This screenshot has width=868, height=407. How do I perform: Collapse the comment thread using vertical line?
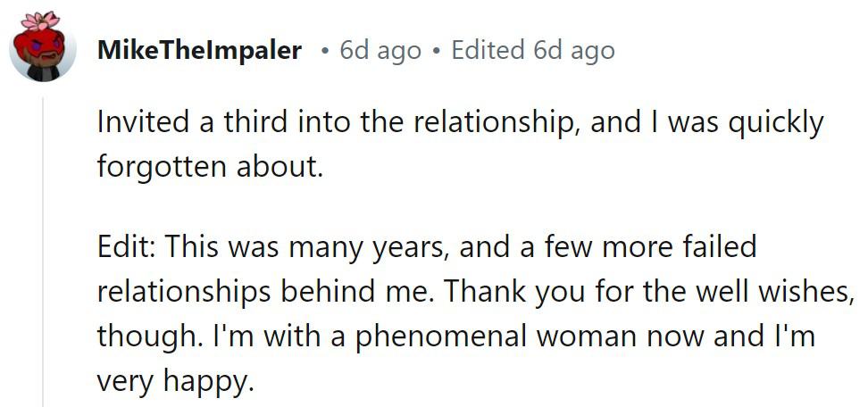tap(43, 252)
